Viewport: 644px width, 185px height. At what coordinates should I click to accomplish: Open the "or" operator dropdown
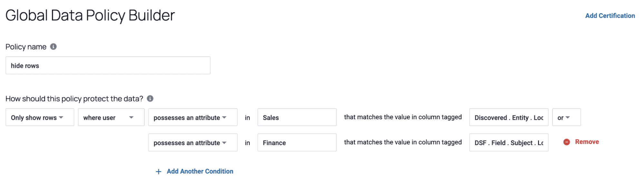pos(566,117)
